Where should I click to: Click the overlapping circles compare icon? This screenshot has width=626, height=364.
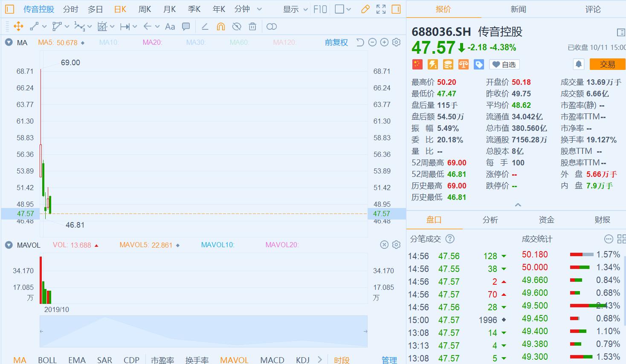272,26
